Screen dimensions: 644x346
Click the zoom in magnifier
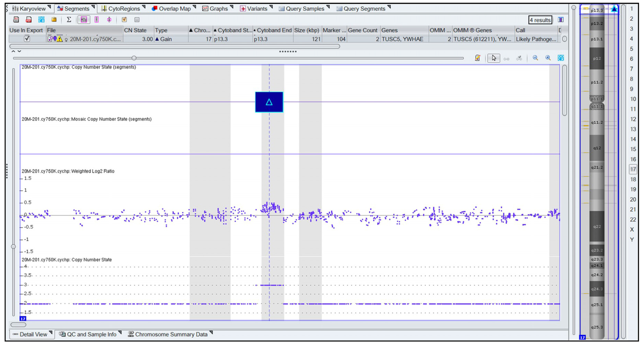coord(548,58)
